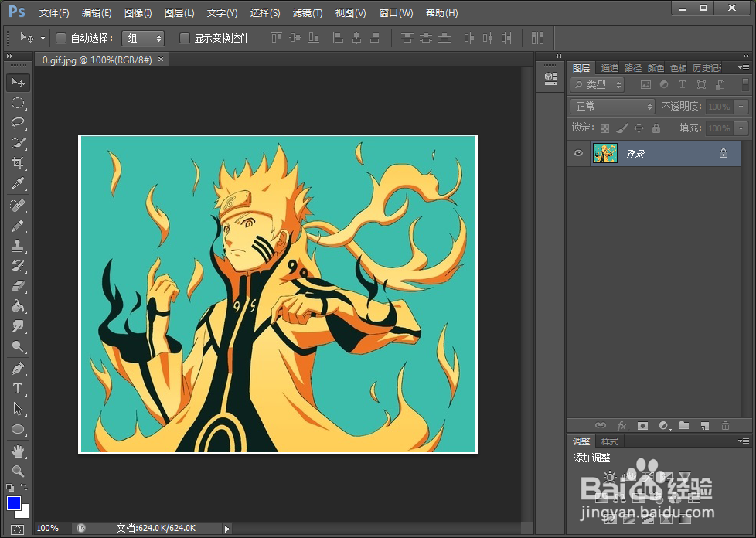Swap foreground and background colors

pos(24,487)
